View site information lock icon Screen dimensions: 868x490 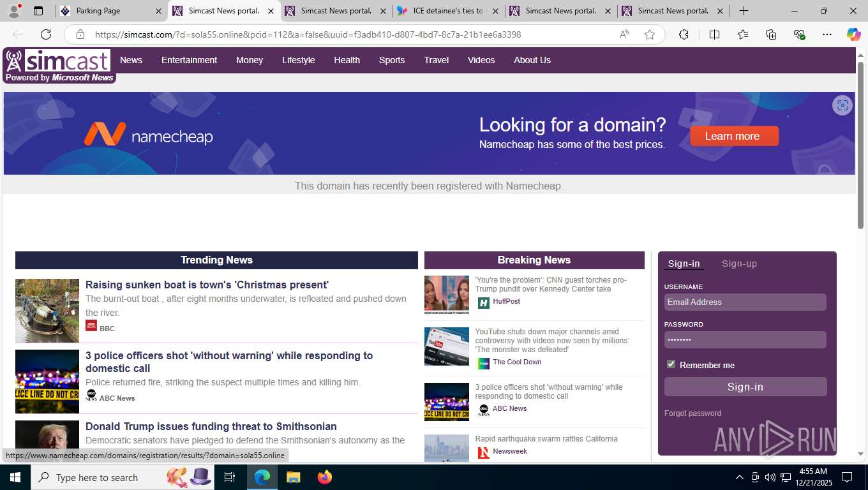pyautogui.click(x=80, y=34)
